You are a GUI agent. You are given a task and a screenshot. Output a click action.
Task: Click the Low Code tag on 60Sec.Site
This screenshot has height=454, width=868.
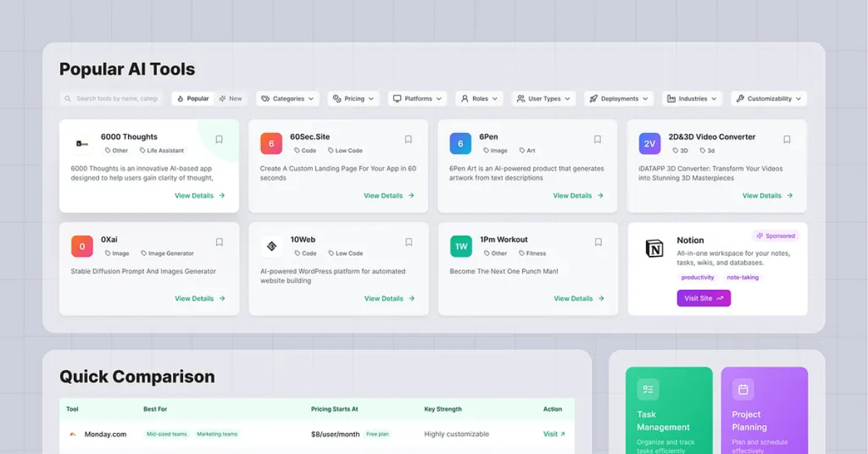345,150
